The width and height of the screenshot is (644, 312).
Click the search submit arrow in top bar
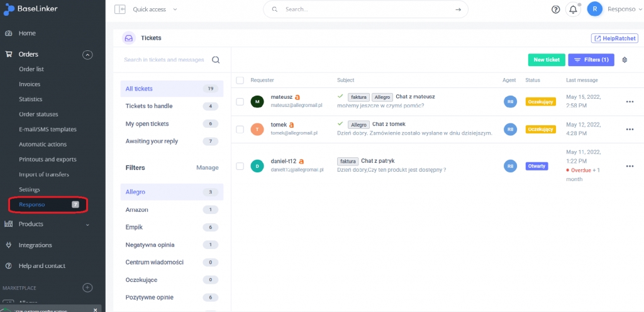click(458, 9)
